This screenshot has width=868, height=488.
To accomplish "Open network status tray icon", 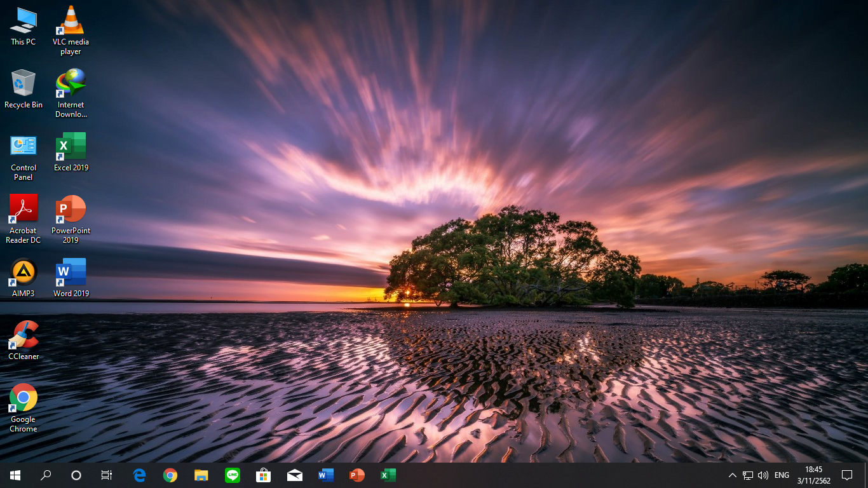I will click(x=748, y=475).
